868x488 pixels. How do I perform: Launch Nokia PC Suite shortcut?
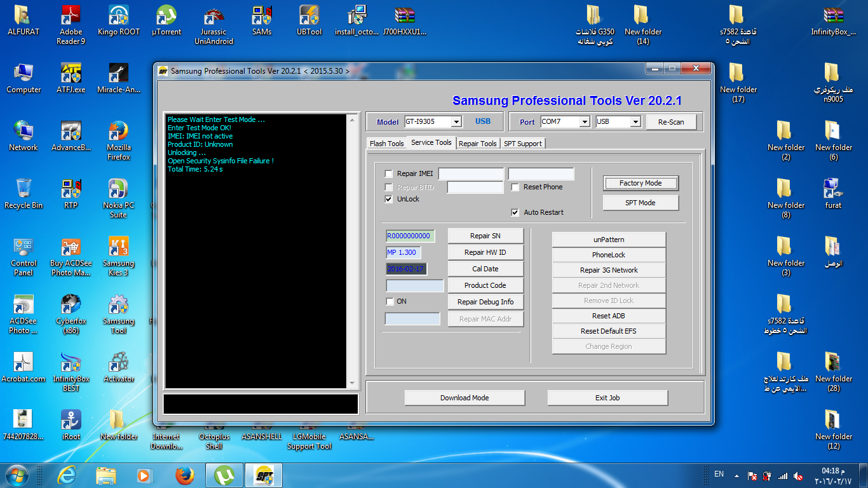point(118,198)
